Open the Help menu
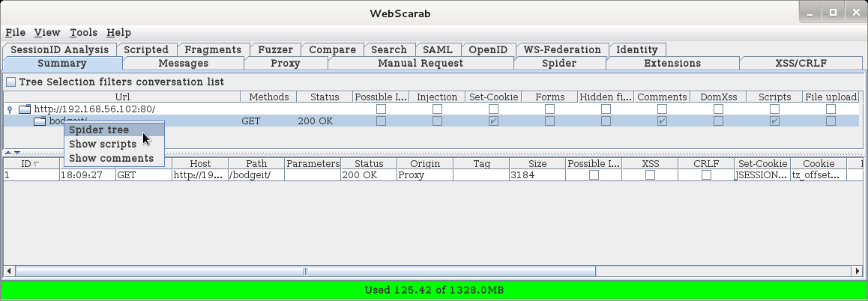This screenshot has height=301, width=868. [x=118, y=33]
